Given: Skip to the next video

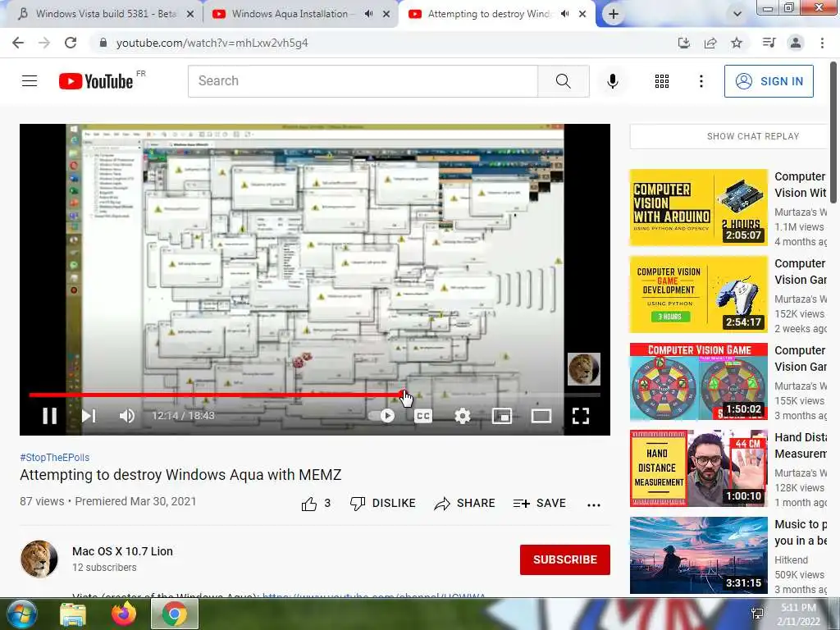Looking at the screenshot, I should pyautogui.click(x=89, y=416).
